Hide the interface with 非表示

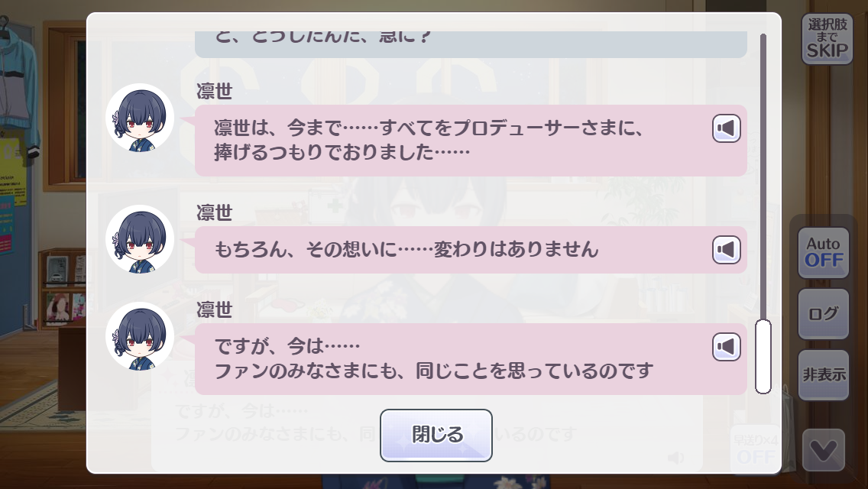pos(824,375)
